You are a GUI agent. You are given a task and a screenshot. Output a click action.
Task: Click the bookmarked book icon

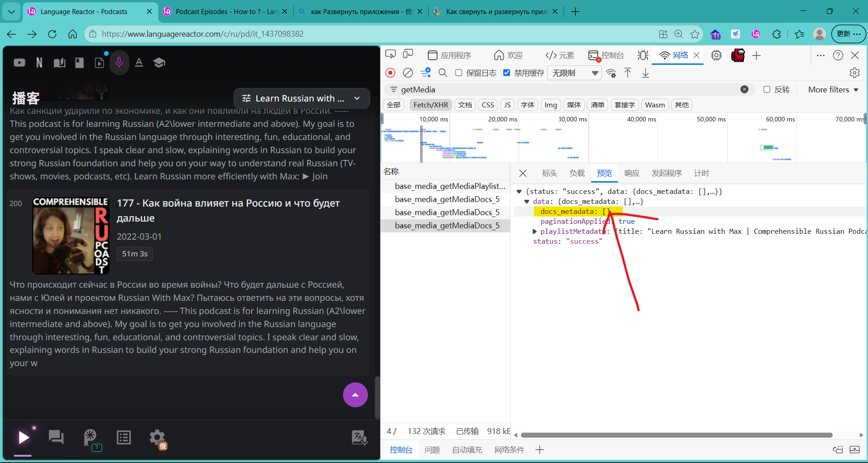(x=80, y=63)
